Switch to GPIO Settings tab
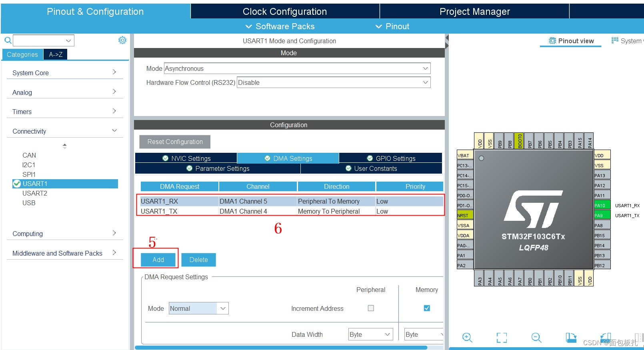The width and height of the screenshot is (644, 350). 390,158
